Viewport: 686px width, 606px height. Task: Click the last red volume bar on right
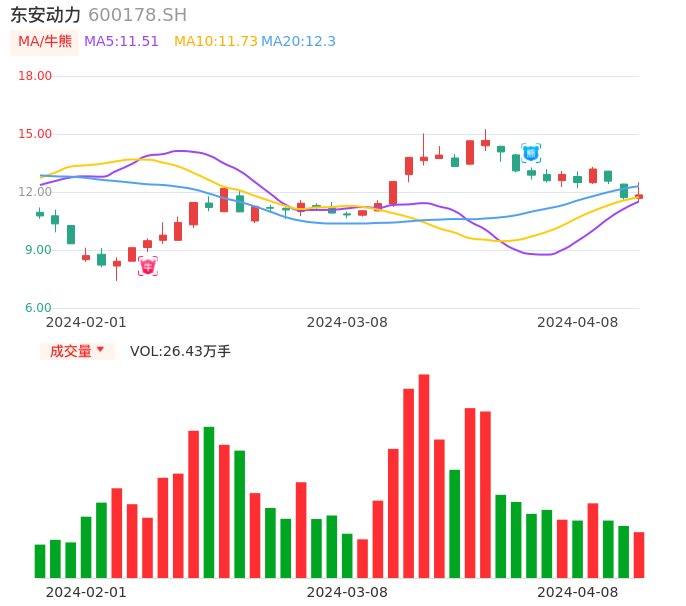click(639, 555)
